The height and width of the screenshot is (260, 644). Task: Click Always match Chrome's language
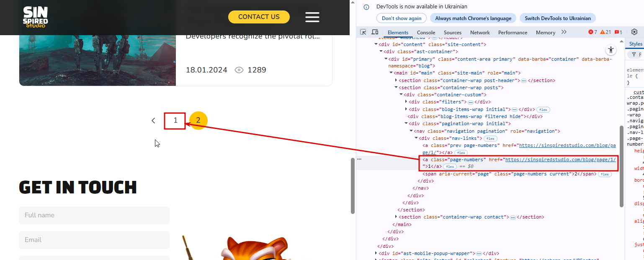point(473,18)
